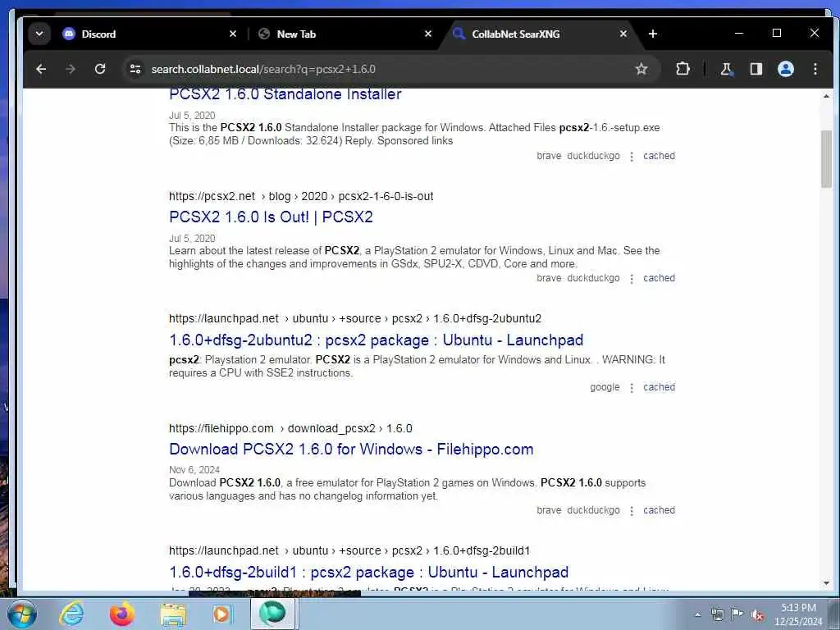Viewport: 840px width, 630px height.
Task: Click page scrollbar up arrow
Action: click(826, 97)
